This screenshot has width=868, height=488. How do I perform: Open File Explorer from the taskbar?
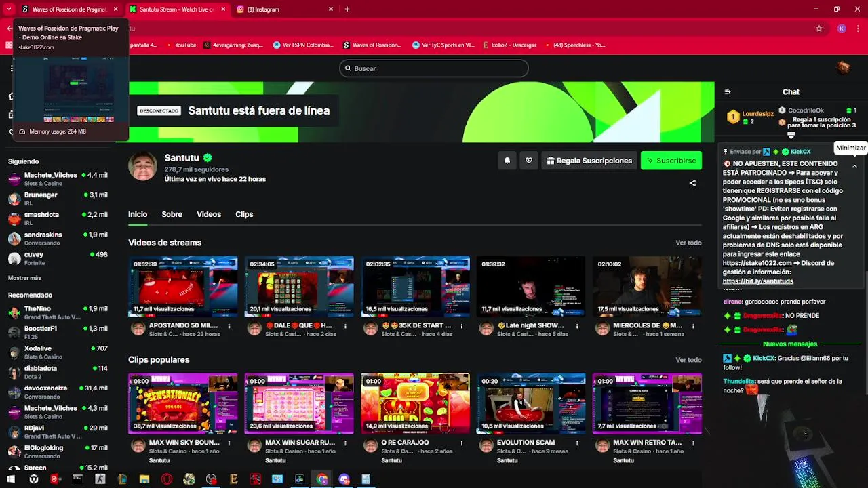144,479
